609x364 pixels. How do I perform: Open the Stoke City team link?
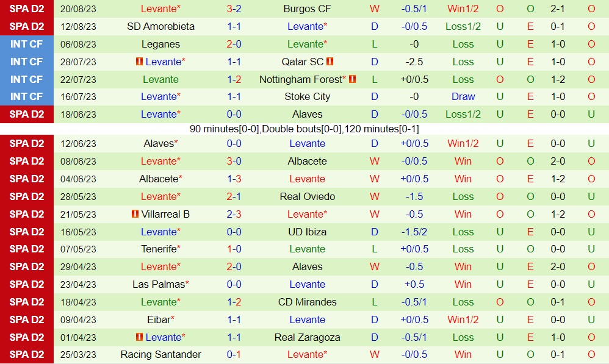click(307, 96)
